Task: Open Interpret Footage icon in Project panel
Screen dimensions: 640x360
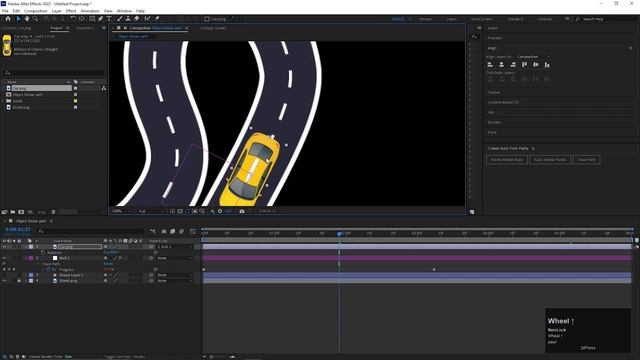Action: [4, 212]
